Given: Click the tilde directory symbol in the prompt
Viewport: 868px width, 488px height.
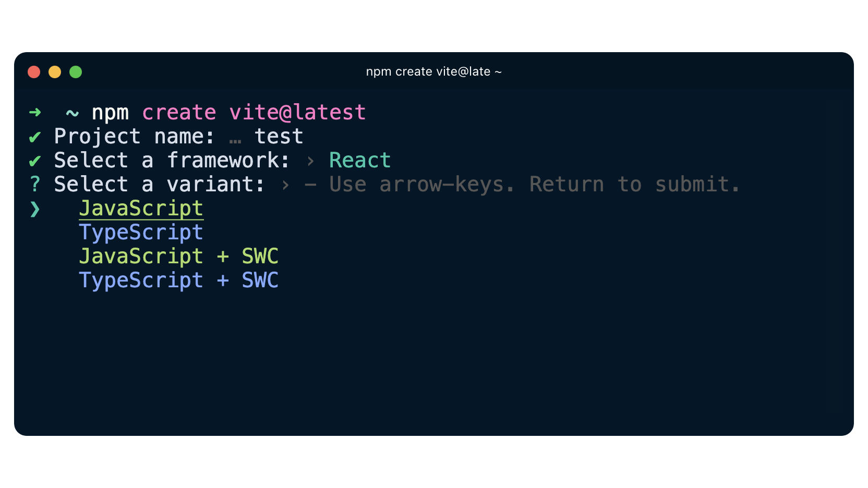Looking at the screenshot, I should click(x=72, y=114).
